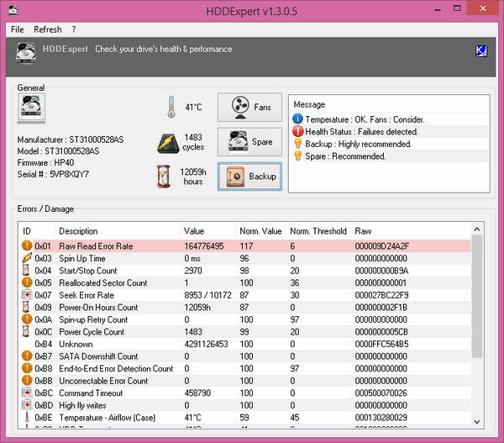Image resolution: width=504 pixels, height=443 pixels.
Task: Click the power cycles lightning icon
Action: (168, 144)
